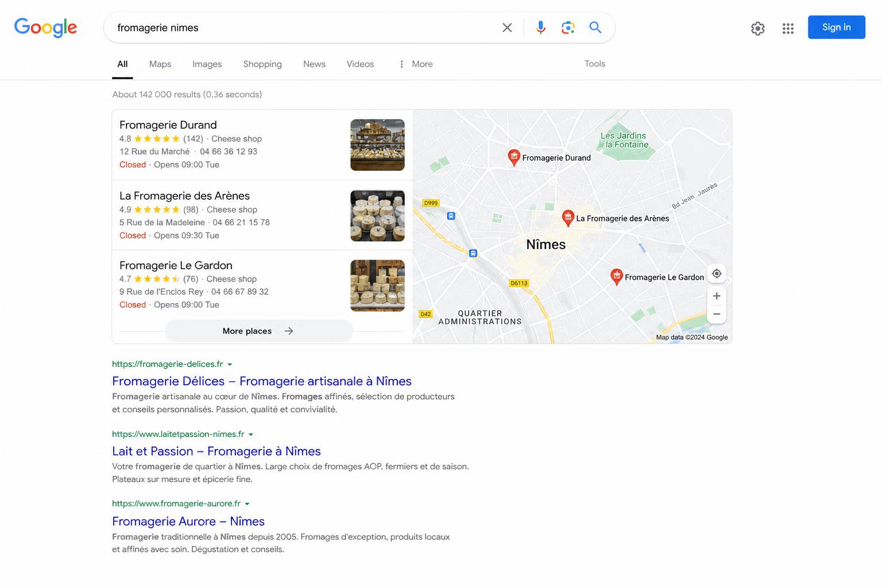Click the fromagerie-aurore.fr URL

tap(176, 504)
